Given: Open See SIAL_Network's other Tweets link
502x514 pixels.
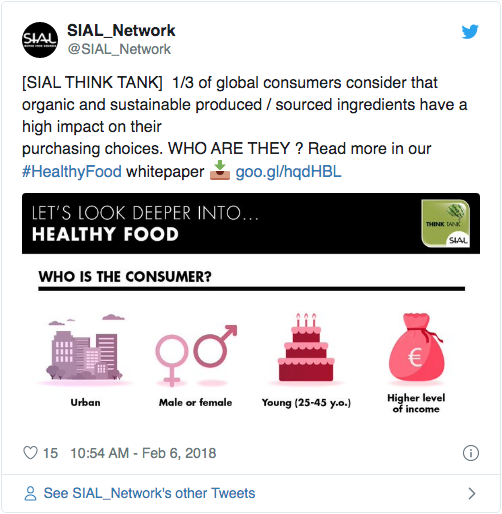Looking at the screenshot, I should 149,493.
